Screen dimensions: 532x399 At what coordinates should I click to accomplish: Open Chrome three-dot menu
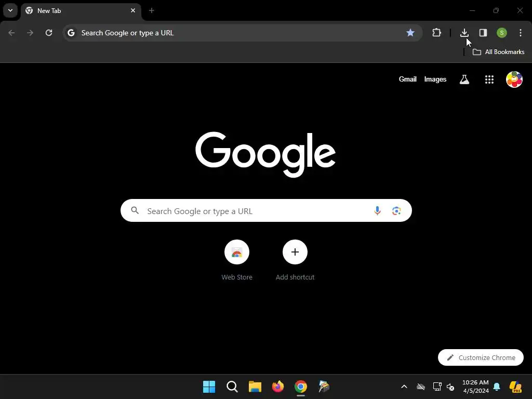pos(521,33)
